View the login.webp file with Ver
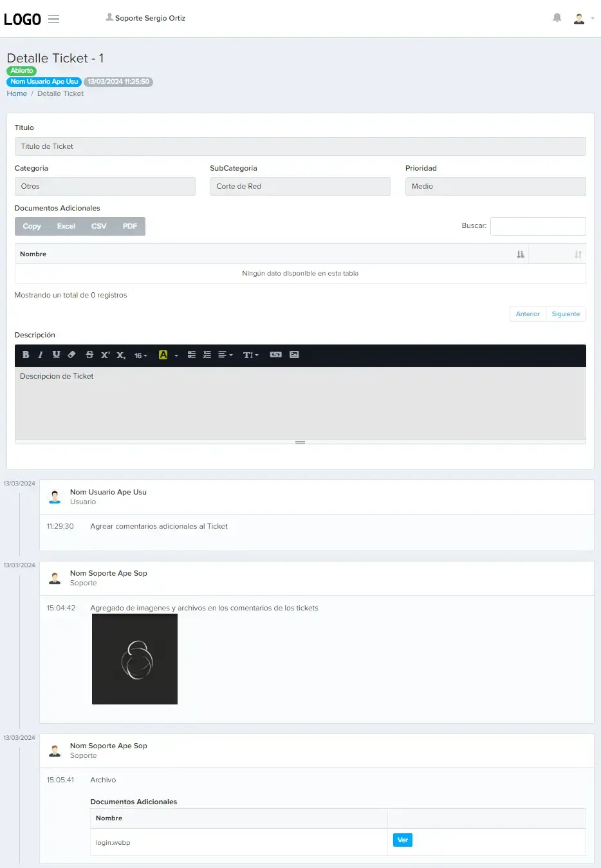This screenshot has height=868, width=601. [x=403, y=840]
